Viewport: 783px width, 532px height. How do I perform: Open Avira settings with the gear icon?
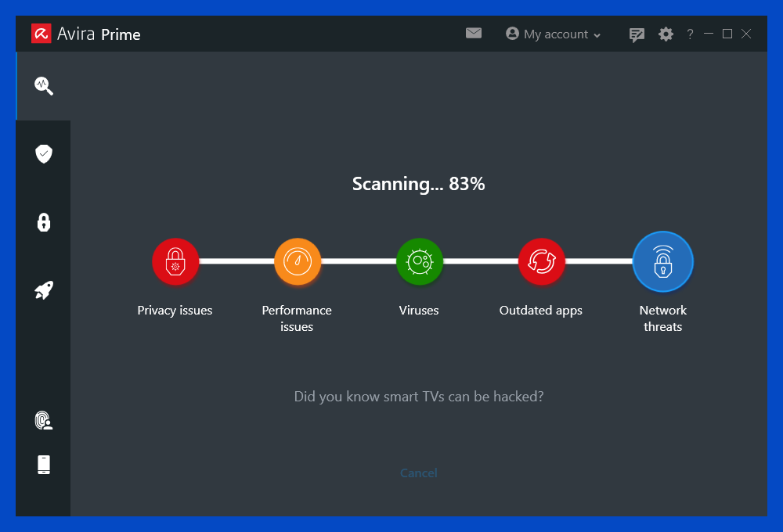pyautogui.click(x=666, y=34)
